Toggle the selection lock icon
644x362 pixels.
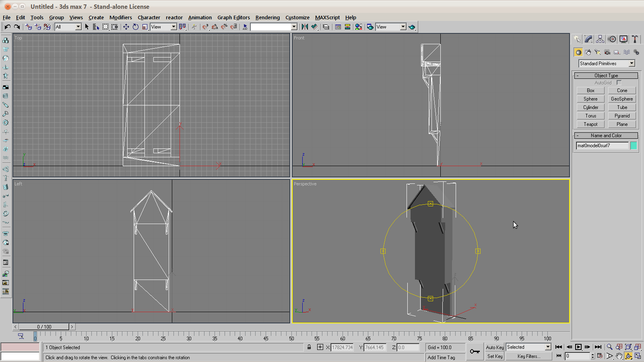309,347
